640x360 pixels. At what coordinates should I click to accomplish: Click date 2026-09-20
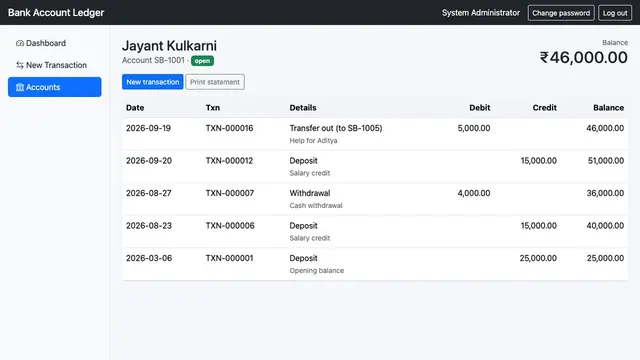tap(149, 161)
